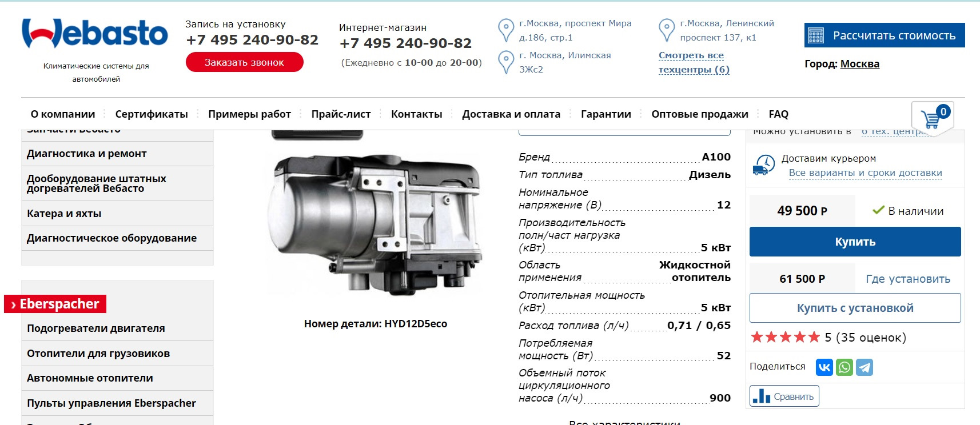Click Жидкостной отопитель value
The image size is (980, 425).
tap(695, 271)
